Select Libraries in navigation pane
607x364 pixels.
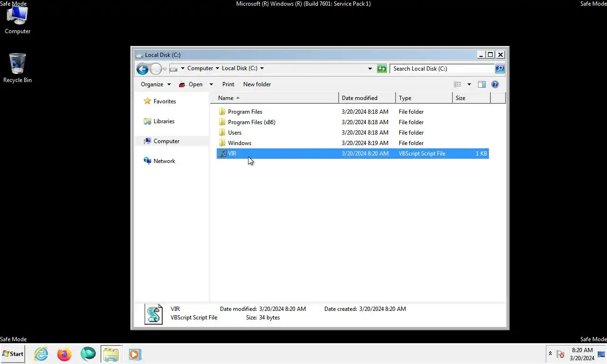click(x=164, y=121)
